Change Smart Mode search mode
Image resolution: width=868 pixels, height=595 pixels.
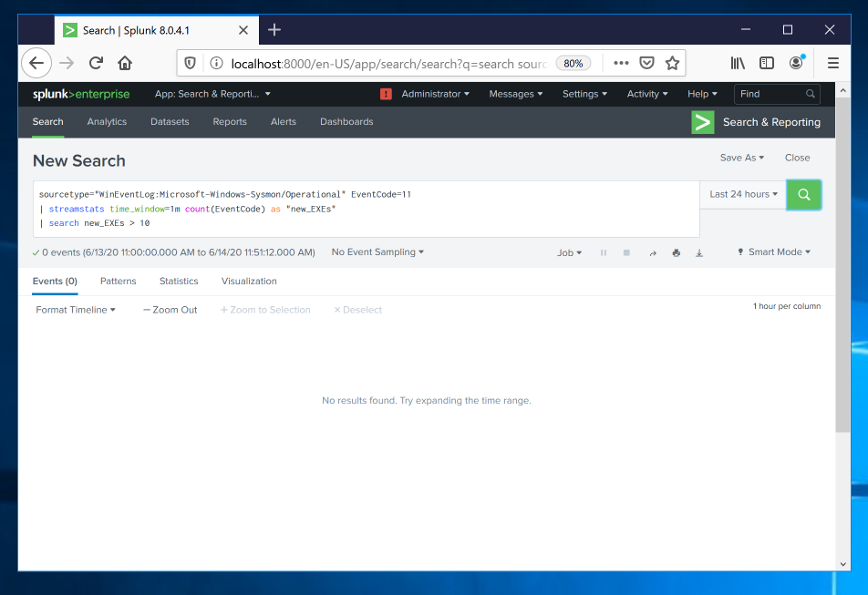click(x=774, y=252)
